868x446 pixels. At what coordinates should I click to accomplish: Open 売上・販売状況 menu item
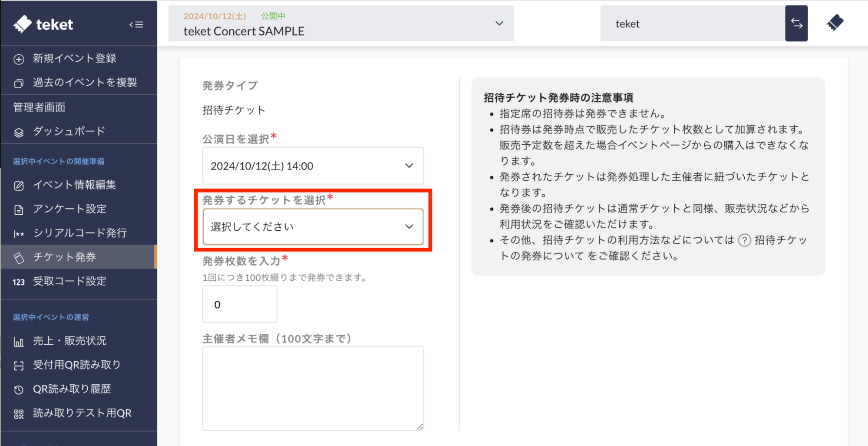pos(69,341)
